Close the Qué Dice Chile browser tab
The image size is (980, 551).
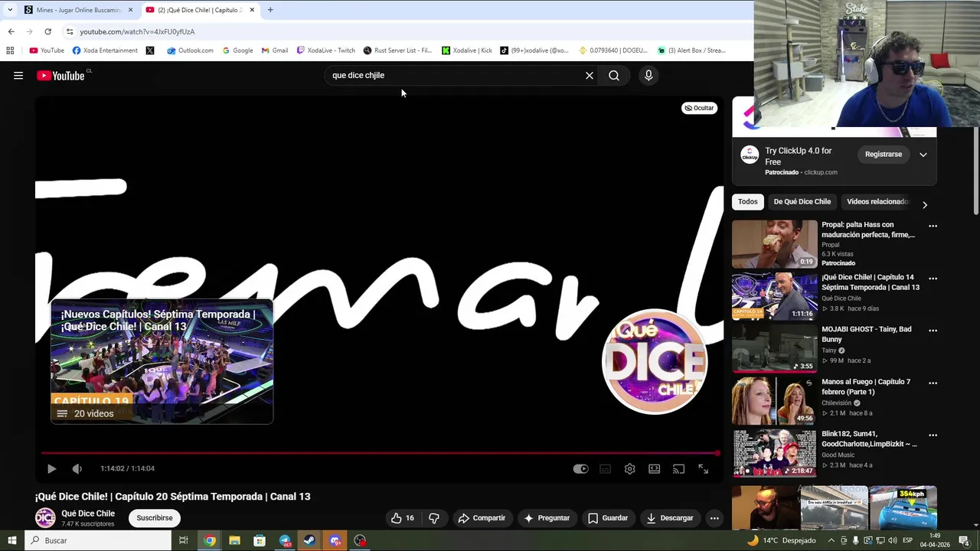coord(252,10)
